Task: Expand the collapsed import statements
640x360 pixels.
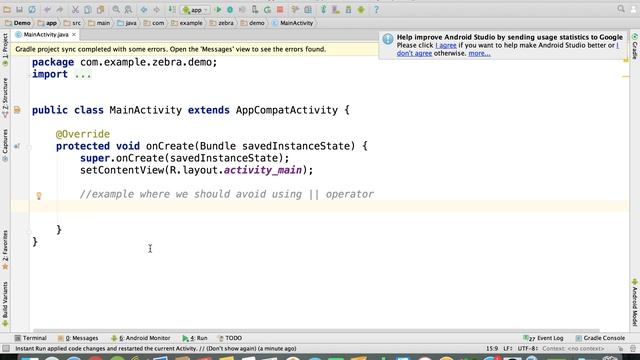Action: (83, 75)
